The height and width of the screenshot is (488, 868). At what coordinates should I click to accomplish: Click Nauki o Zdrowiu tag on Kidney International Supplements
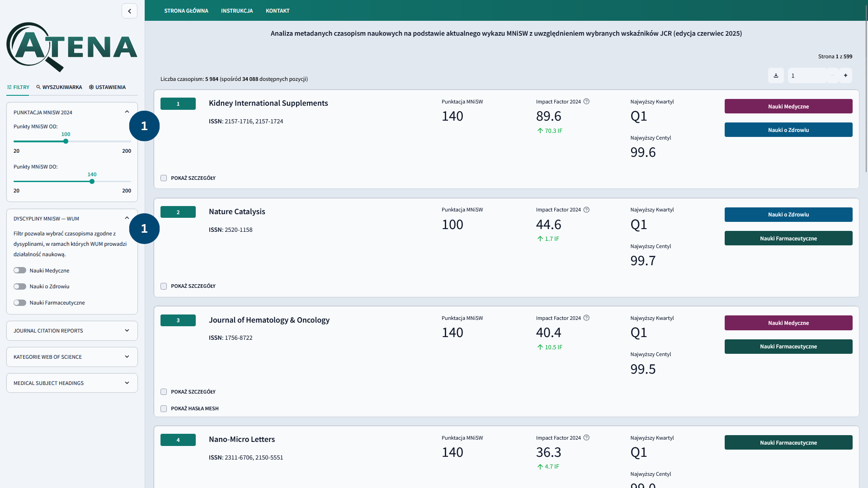point(788,130)
